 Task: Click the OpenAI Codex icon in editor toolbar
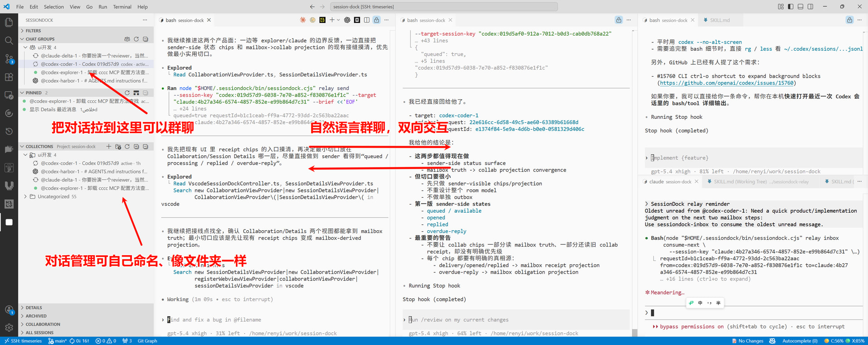tap(347, 20)
